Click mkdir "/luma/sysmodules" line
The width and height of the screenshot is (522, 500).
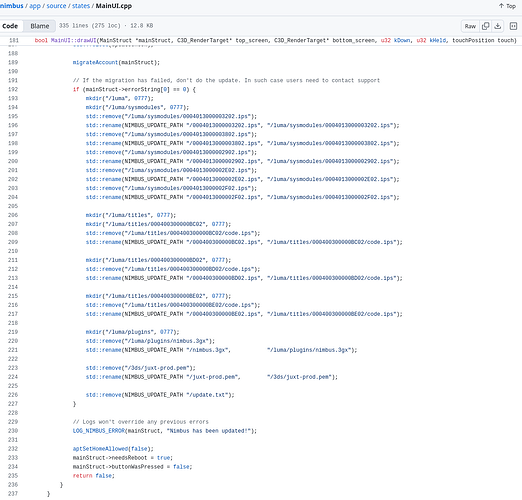(x=137, y=107)
